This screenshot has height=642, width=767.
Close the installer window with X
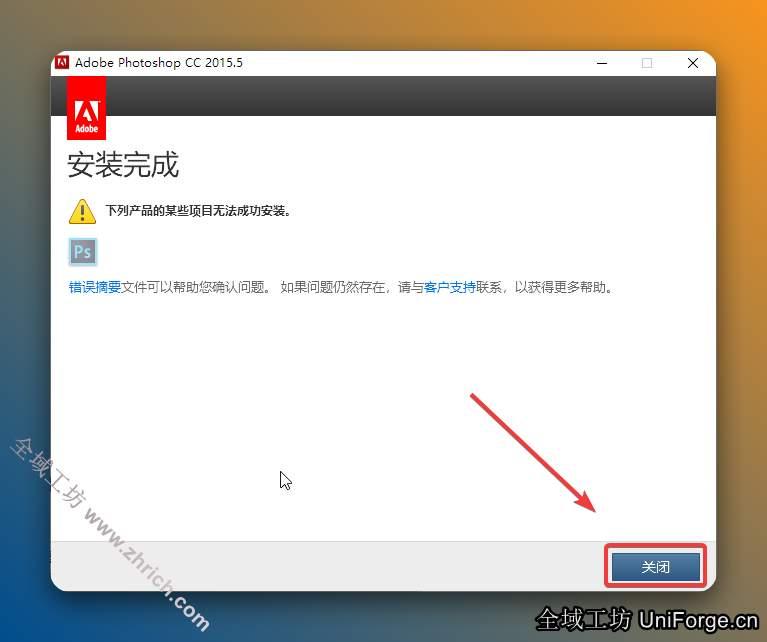693,63
